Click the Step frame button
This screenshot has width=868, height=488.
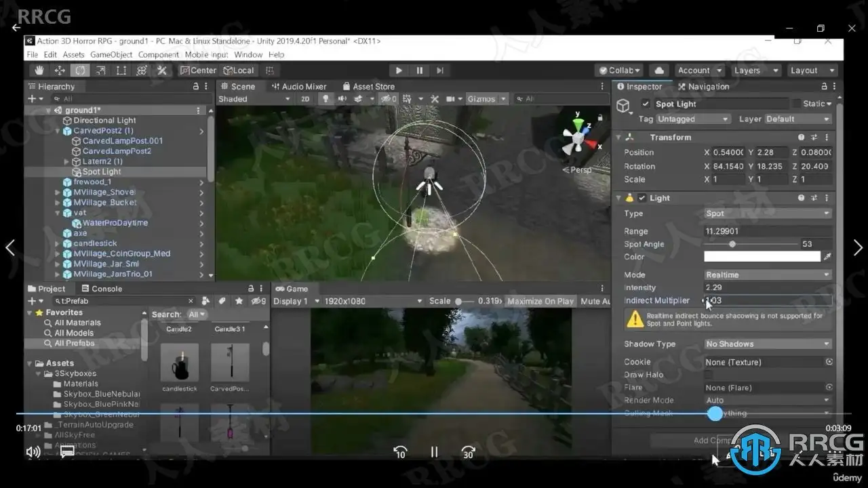coord(440,70)
